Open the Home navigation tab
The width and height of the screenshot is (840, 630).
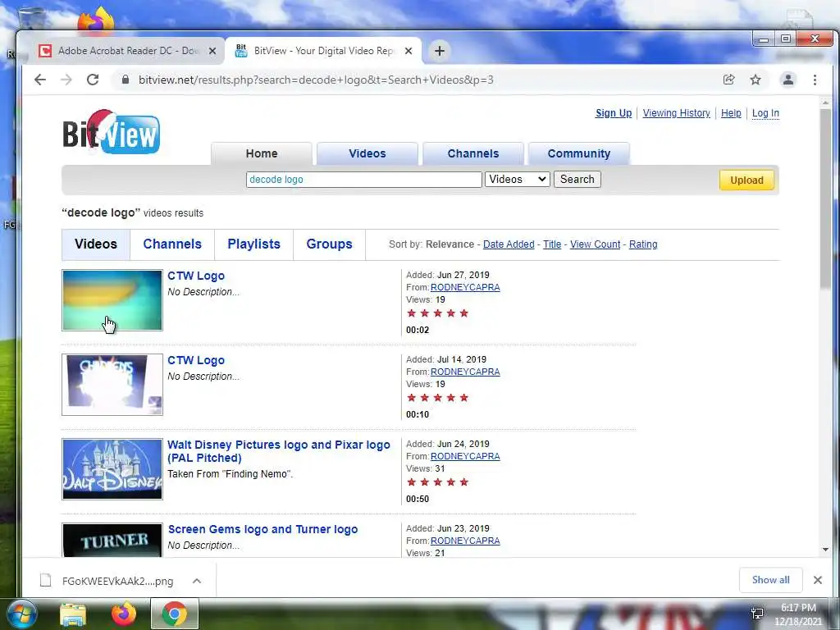click(262, 153)
